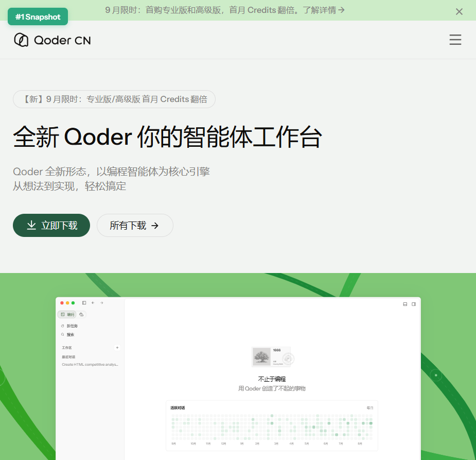476x460 pixels.
Task: Toggle sidebar icon in app preview
Action: click(x=84, y=302)
